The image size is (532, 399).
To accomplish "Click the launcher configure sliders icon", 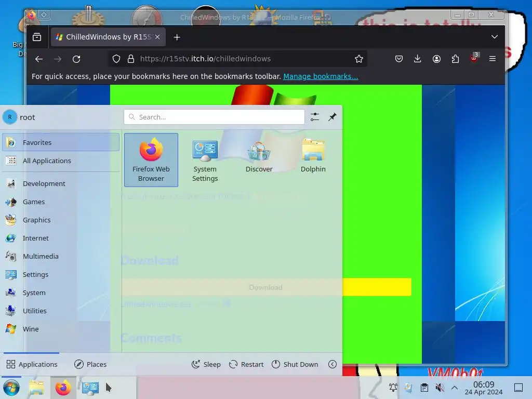I will [x=315, y=117].
